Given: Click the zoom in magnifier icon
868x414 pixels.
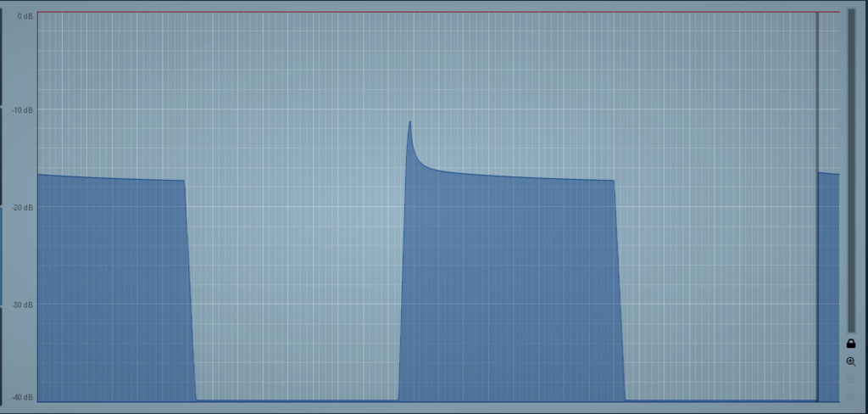Looking at the screenshot, I should pos(851,362).
